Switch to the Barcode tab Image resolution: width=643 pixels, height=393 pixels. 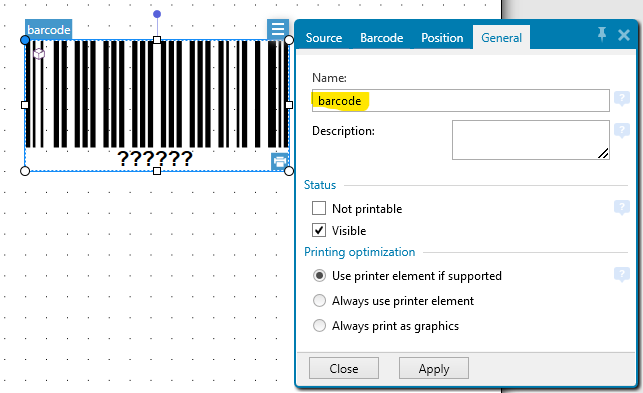coord(381,38)
